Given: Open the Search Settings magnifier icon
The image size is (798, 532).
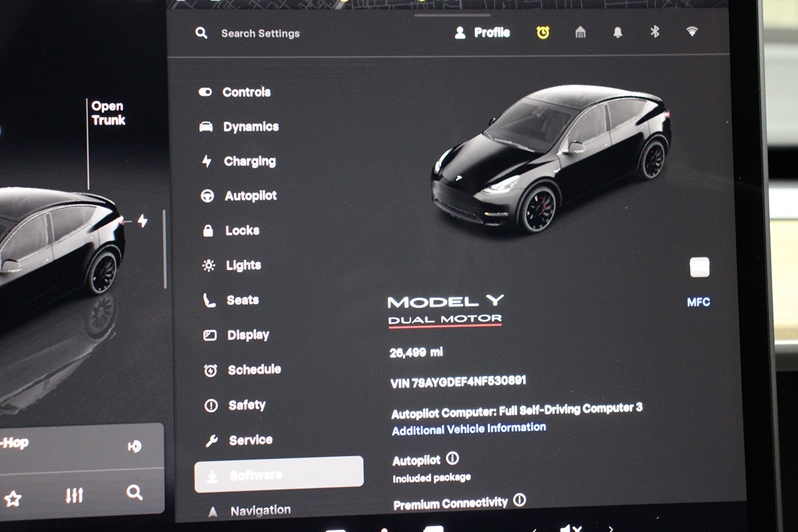Looking at the screenshot, I should coord(200,32).
